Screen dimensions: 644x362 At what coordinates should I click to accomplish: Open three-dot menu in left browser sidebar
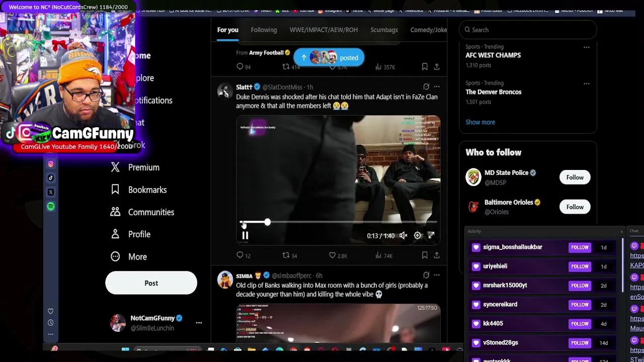pyautogui.click(x=50, y=334)
